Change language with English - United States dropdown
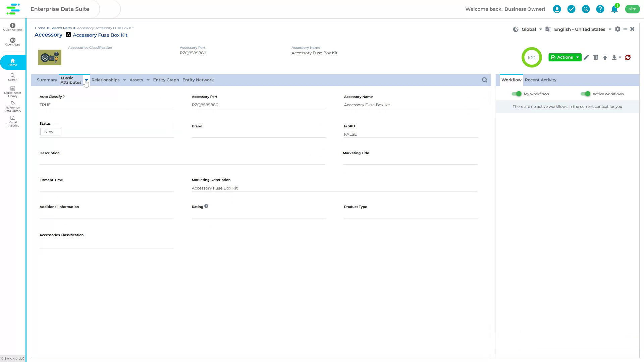This screenshot has height=362, width=644. pyautogui.click(x=580, y=29)
